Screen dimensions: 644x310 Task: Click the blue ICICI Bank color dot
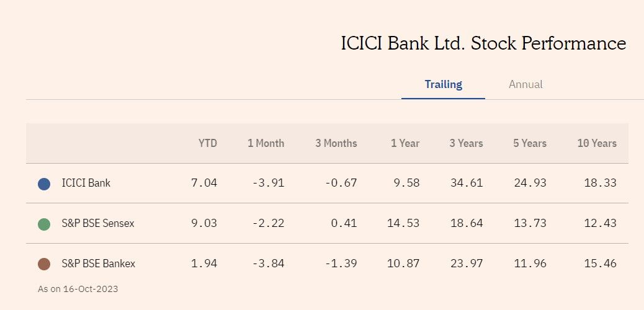coord(44,184)
